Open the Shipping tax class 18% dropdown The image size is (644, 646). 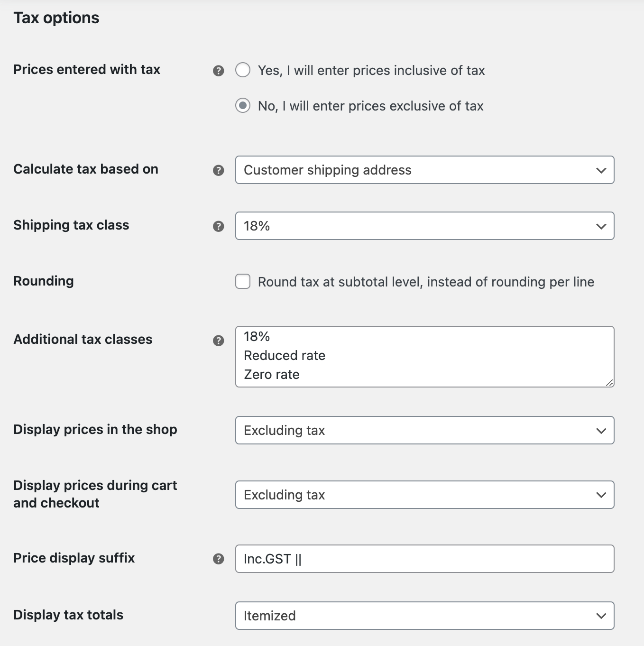424,226
